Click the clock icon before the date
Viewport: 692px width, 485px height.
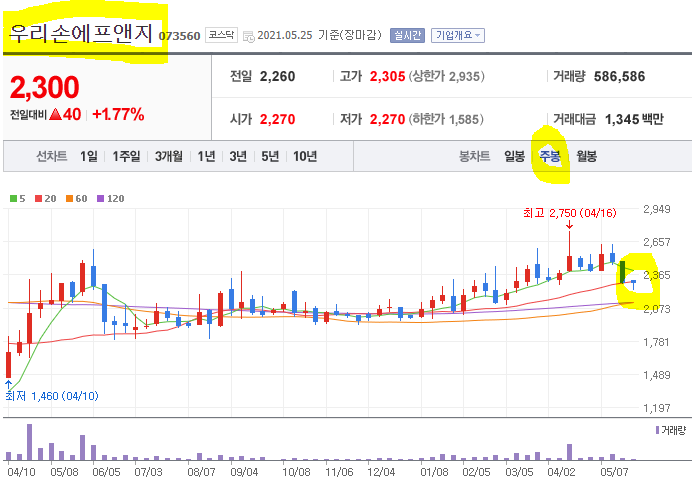(248, 36)
